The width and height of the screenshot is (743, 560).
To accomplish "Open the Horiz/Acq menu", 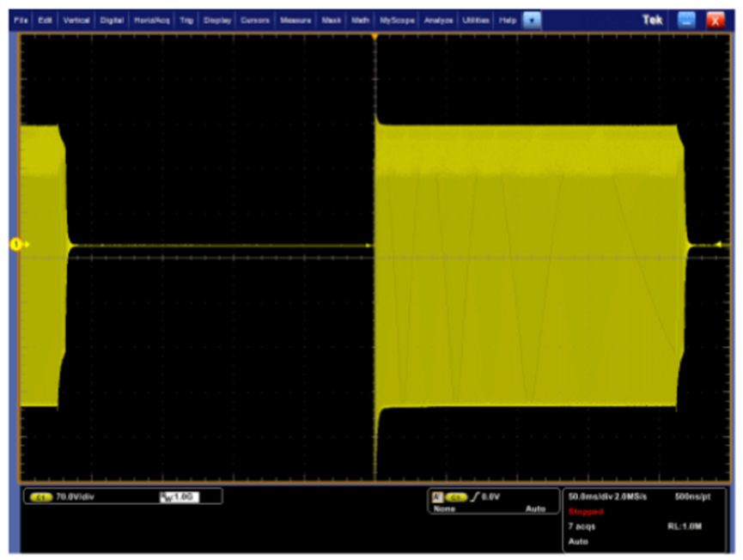I will [151, 20].
